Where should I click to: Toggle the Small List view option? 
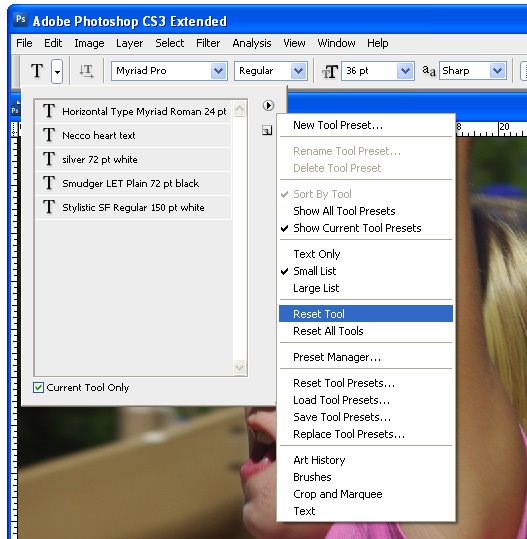coord(366,271)
